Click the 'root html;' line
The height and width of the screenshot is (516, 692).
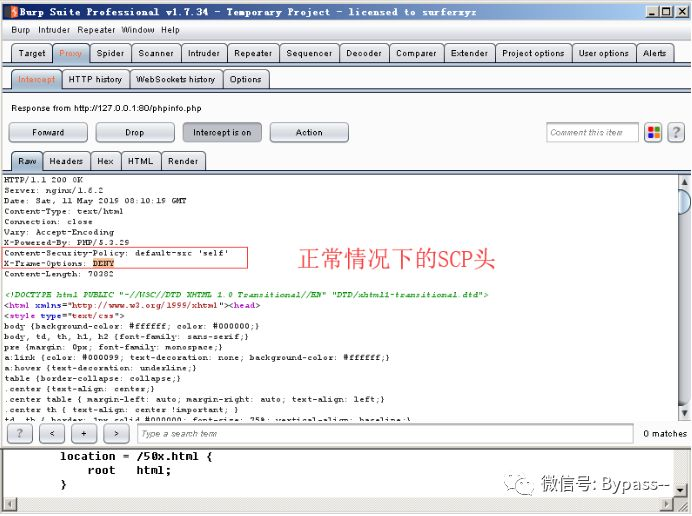(x=129, y=471)
